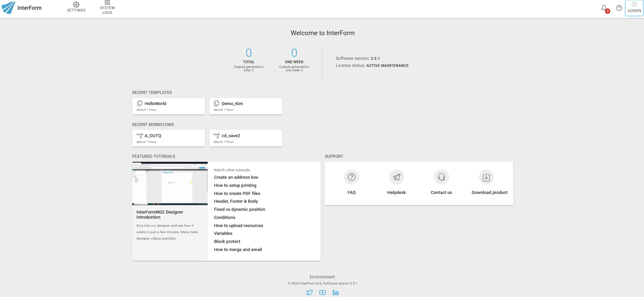Image resolution: width=644 pixels, height=297 pixels.
Task: Play the Designer introduction video thumbnail
Action: coord(170,183)
